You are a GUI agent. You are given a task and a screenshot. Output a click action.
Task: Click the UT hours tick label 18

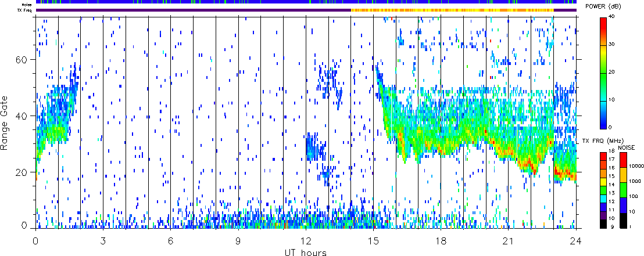click(441, 241)
